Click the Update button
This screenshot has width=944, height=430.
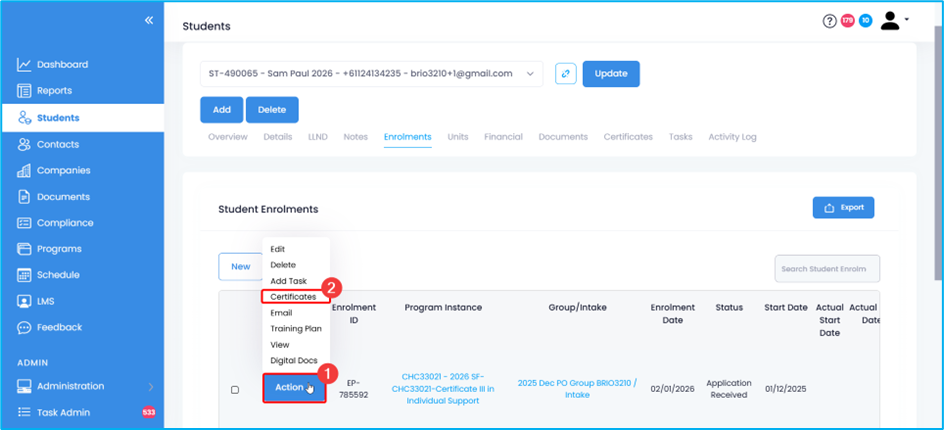tap(611, 74)
